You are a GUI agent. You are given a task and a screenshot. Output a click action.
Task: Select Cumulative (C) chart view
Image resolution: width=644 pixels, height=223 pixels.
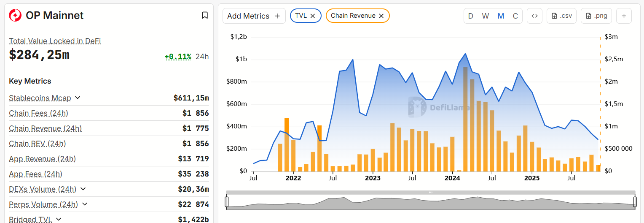pyautogui.click(x=515, y=16)
